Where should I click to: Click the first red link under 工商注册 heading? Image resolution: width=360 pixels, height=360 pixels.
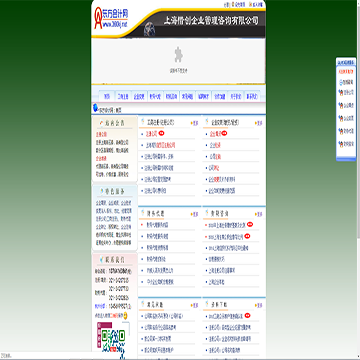[151, 134]
